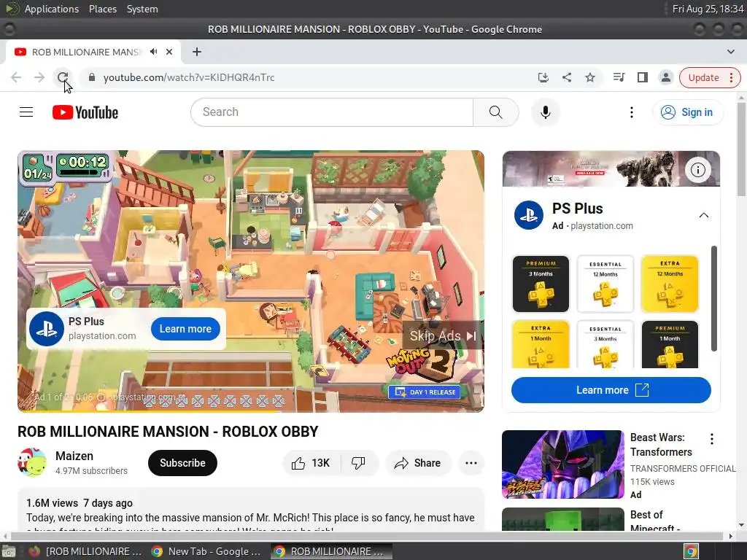Go back with the browser back arrow
The height and width of the screenshot is (560, 747).
pos(16,77)
